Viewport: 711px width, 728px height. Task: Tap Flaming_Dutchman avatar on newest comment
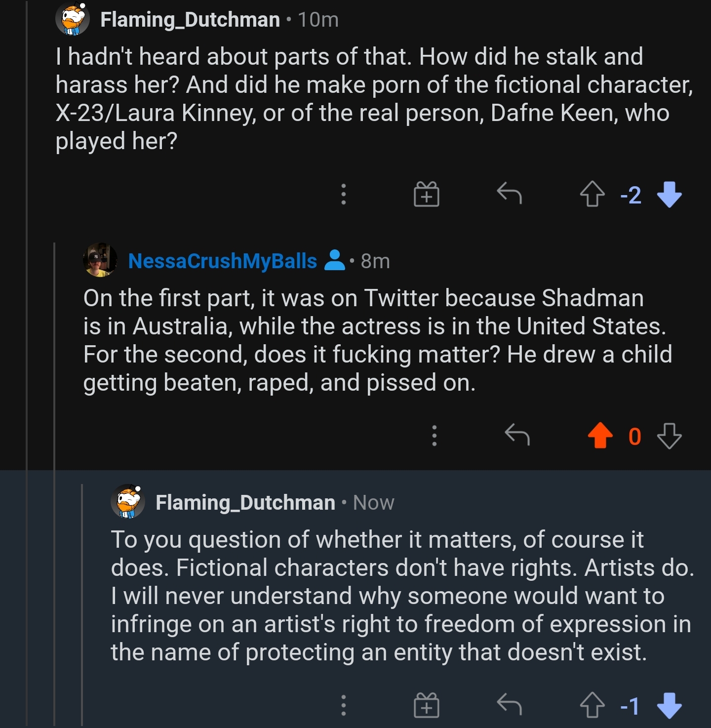(128, 501)
